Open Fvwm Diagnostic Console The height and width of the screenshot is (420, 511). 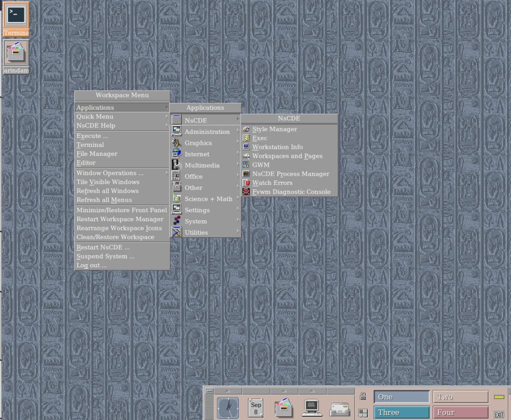coord(289,192)
